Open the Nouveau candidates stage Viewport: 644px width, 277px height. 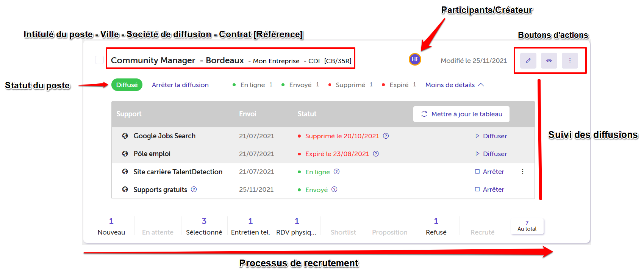click(111, 226)
